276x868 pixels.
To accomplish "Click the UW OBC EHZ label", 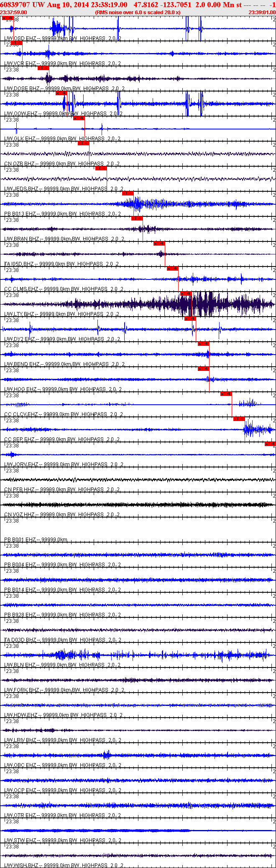I will pos(20,765).
